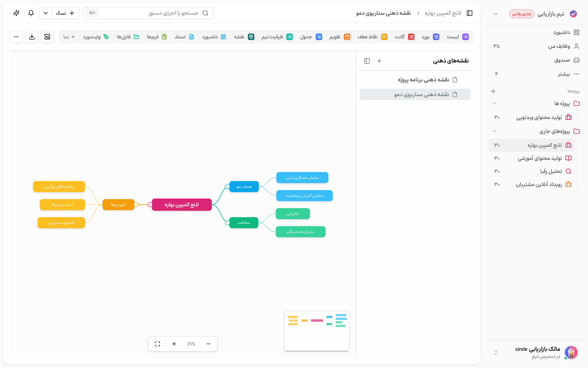Add a new view with the نما button

[69, 37]
